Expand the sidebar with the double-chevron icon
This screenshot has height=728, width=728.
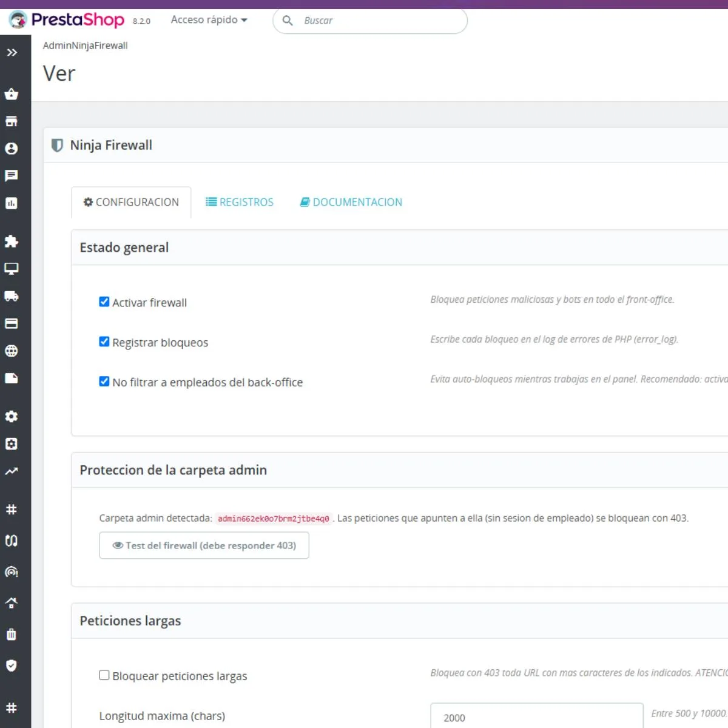(x=12, y=53)
